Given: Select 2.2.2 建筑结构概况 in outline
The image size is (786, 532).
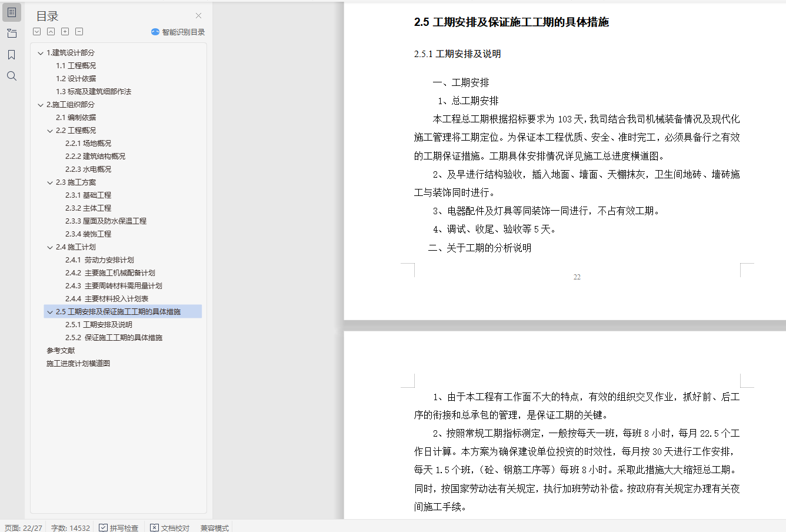Looking at the screenshot, I should pos(95,157).
